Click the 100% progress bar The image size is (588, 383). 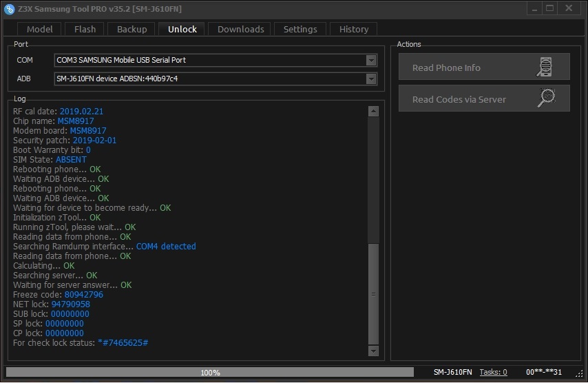tap(210, 372)
